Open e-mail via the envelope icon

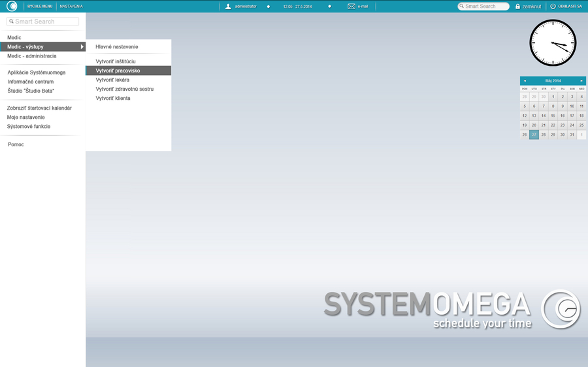click(351, 6)
